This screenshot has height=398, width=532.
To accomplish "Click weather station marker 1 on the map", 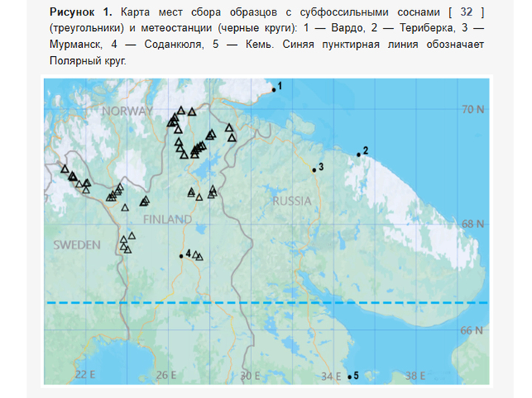I will [274, 90].
